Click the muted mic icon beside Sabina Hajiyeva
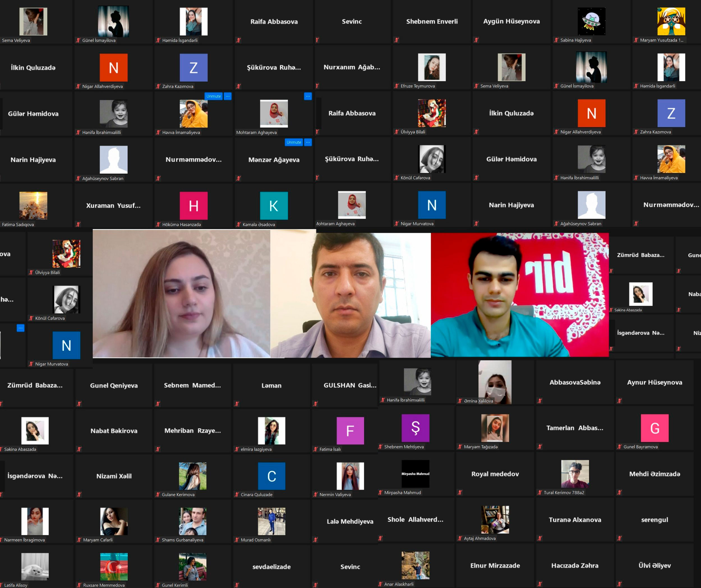The width and height of the screenshot is (701, 588). tap(556, 40)
